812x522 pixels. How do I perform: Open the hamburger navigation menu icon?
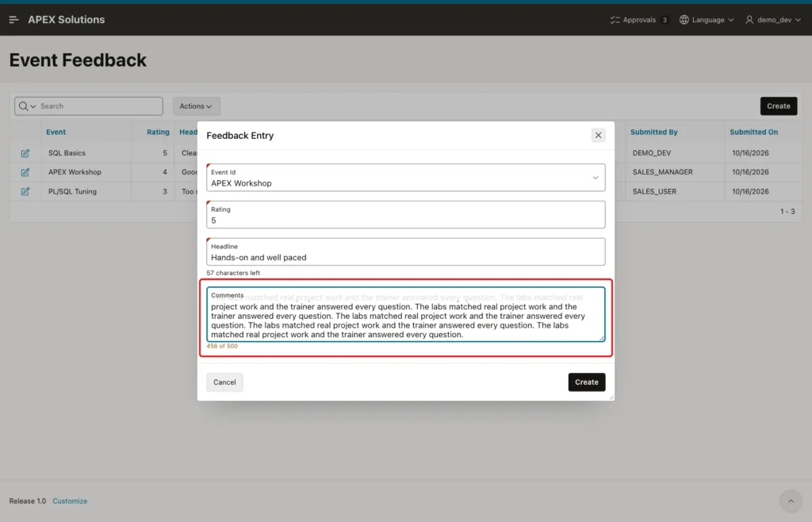[x=13, y=20]
